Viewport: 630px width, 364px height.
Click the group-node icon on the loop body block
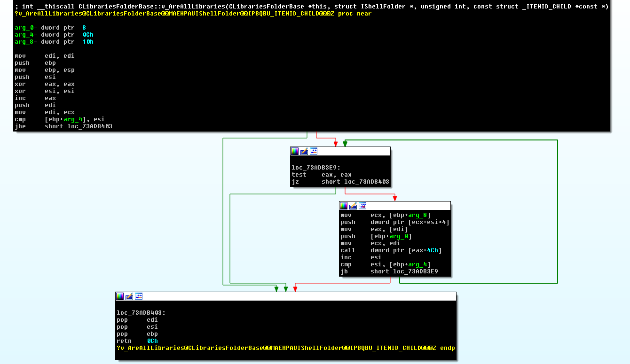pos(362,205)
